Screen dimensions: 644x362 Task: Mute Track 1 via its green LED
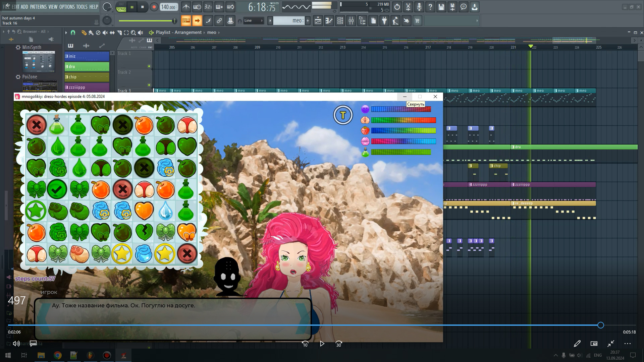[149, 66]
